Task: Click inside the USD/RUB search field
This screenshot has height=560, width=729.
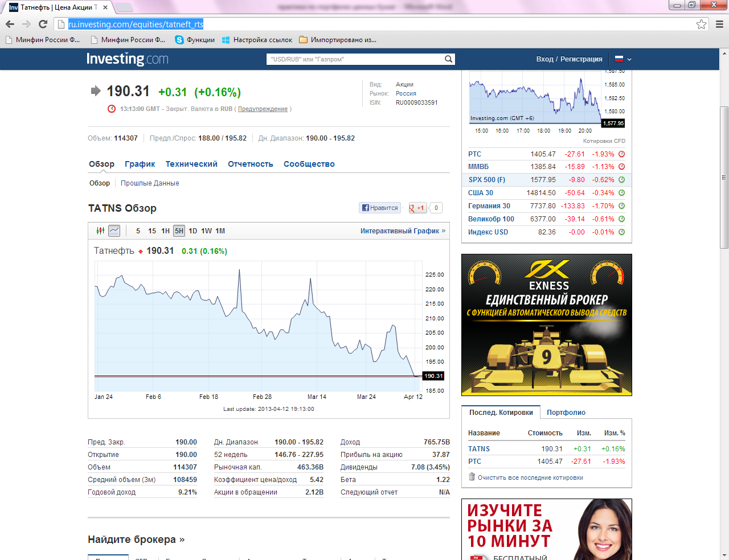Action: pyautogui.click(x=356, y=59)
